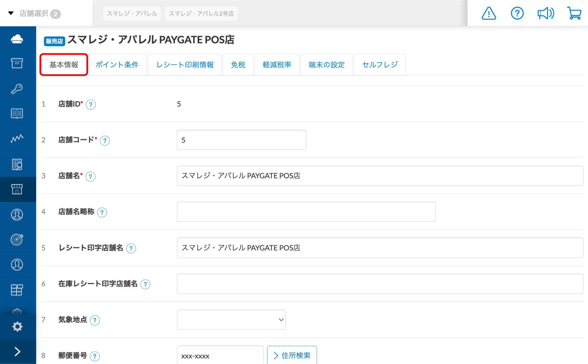Switch to the 免税 tab
Image resolution: width=588 pixels, height=364 pixels.
tap(238, 65)
